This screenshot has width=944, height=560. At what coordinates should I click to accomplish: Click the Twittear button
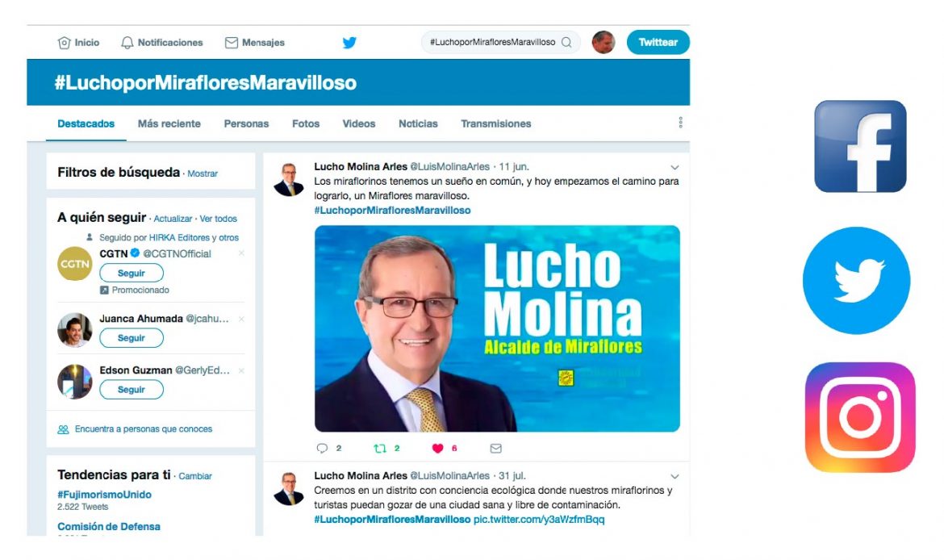(x=658, y=42)
